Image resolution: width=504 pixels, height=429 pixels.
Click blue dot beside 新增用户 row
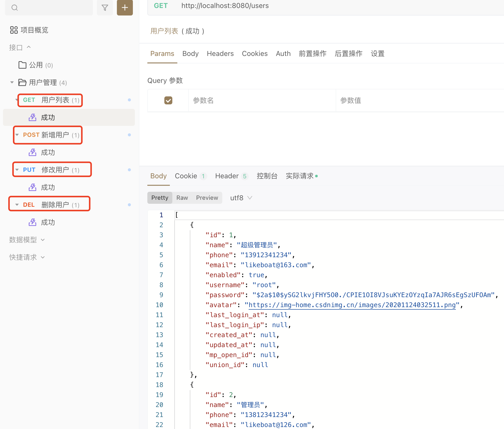(x=129, y=135)
